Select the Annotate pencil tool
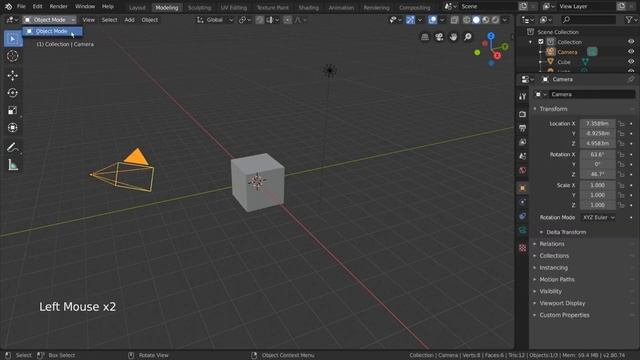The width and height of the screenshot is (640, 360). 13,147
